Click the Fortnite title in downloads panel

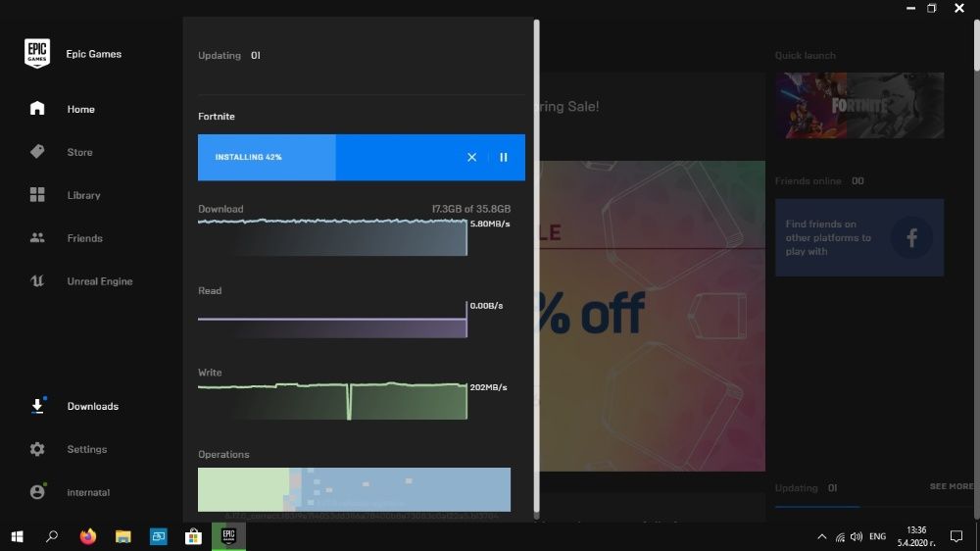click(x=217, y=117)
